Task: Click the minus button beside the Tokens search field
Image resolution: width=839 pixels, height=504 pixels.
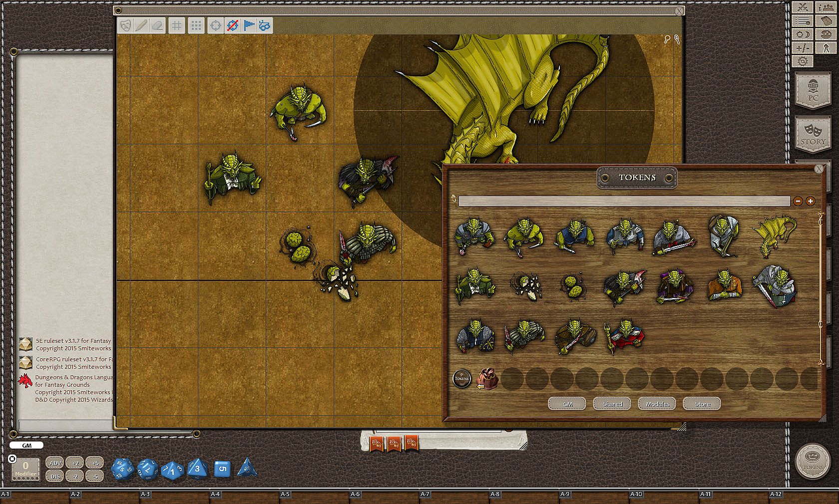Action: (798, 201)
